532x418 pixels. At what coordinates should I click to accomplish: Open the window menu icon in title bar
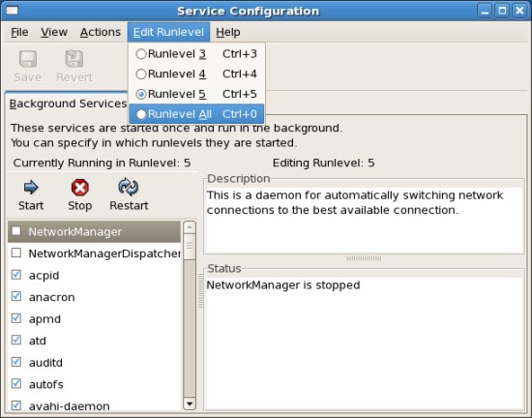13,11
